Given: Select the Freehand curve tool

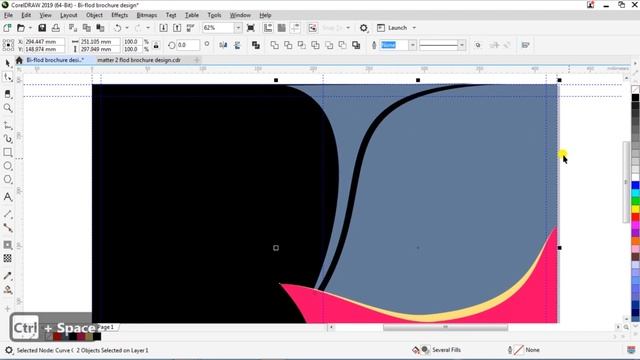Looking at the screenshot, I should 7,125.
